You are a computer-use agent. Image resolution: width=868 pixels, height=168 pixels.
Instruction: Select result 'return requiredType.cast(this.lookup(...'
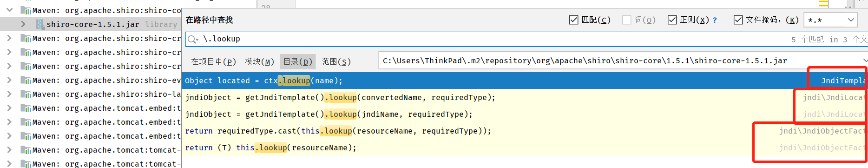point(524,131)
